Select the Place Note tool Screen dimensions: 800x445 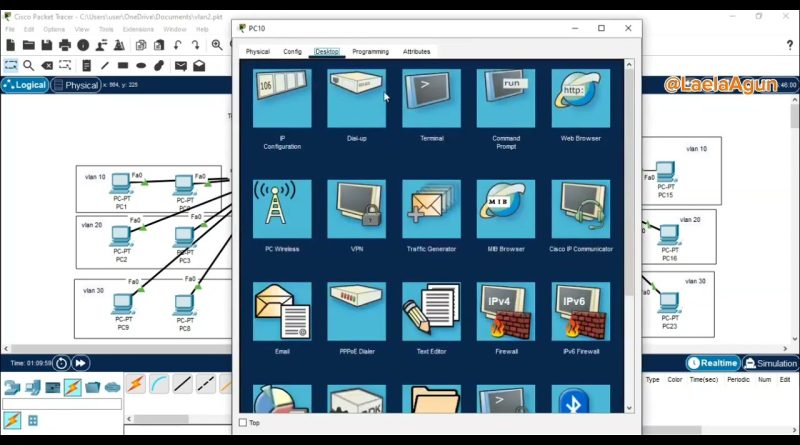(86, 65)
